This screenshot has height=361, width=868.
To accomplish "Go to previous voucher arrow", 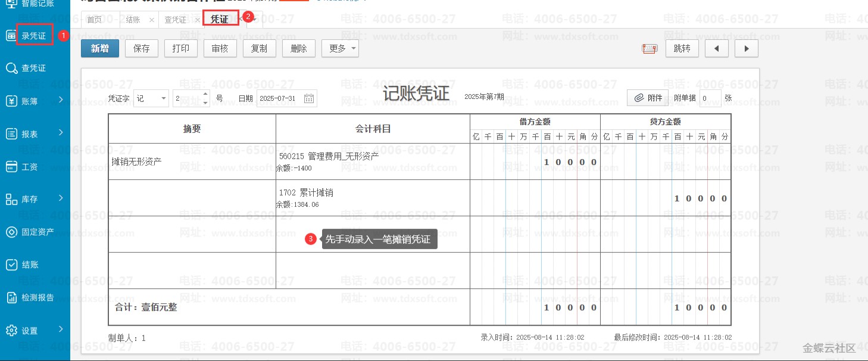I will click(716, 49).
